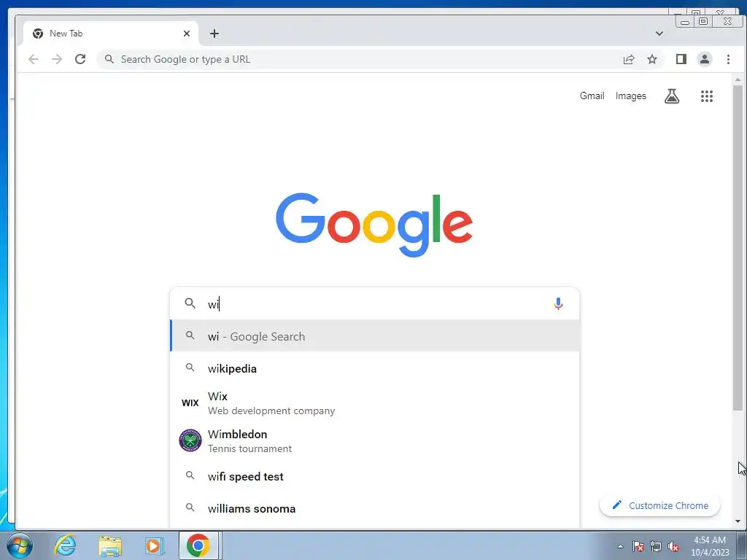
Task: Launch Windows Media Player from the taskbar
Action: pyautogui.click(x=154, y=545)
